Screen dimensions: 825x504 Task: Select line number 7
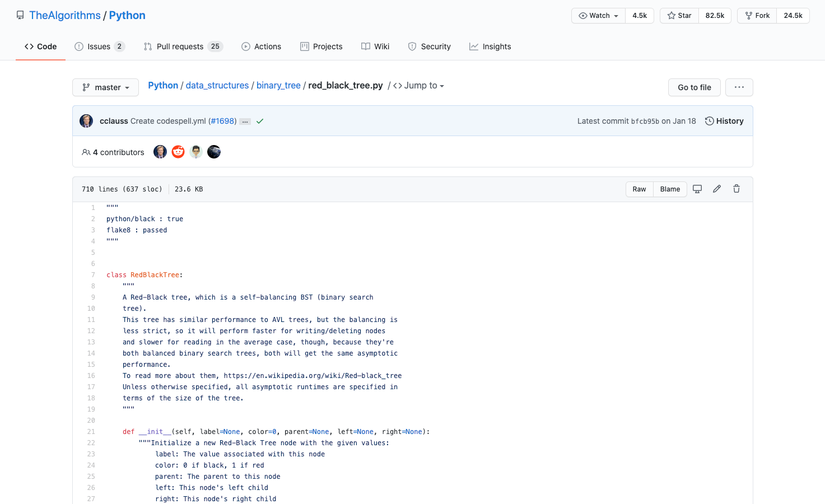pos(93,275)
